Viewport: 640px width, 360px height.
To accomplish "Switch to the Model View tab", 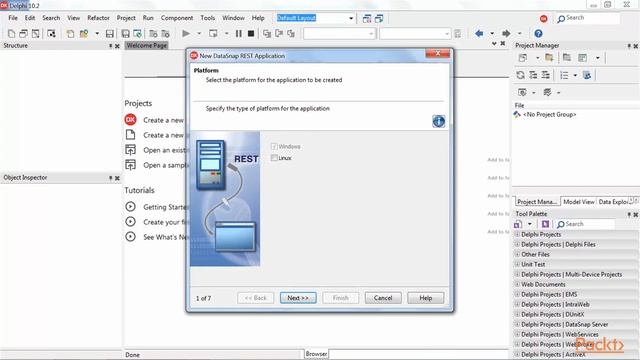I will click(579, 202).
